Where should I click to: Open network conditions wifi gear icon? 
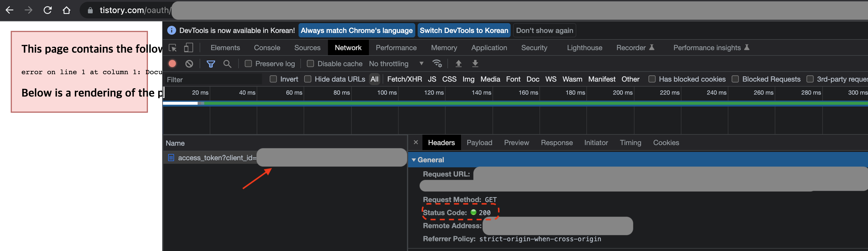[437, 63]
